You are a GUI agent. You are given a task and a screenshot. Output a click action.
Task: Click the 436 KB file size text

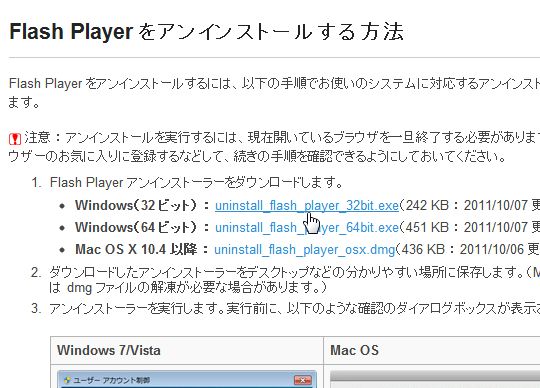click(x=423, y=250)
